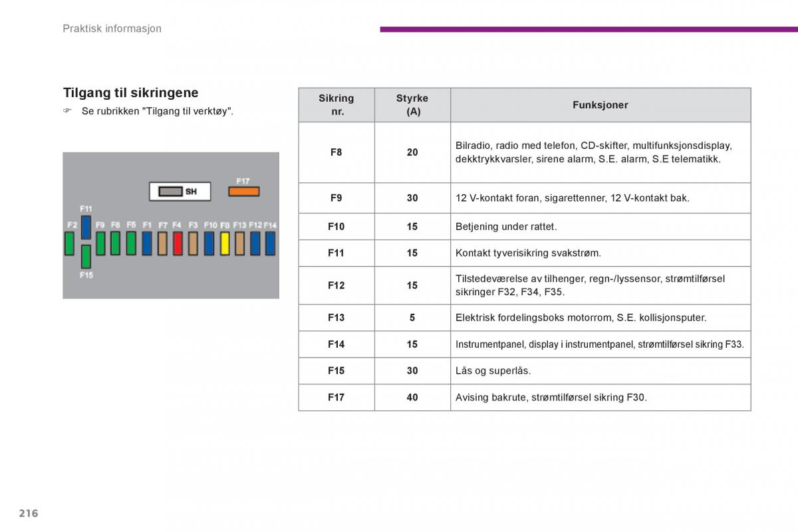This screenshot has height=532, width=798.
Task: Click the tan F7 fuse in the diagram
Action: (x=162, y=243)
